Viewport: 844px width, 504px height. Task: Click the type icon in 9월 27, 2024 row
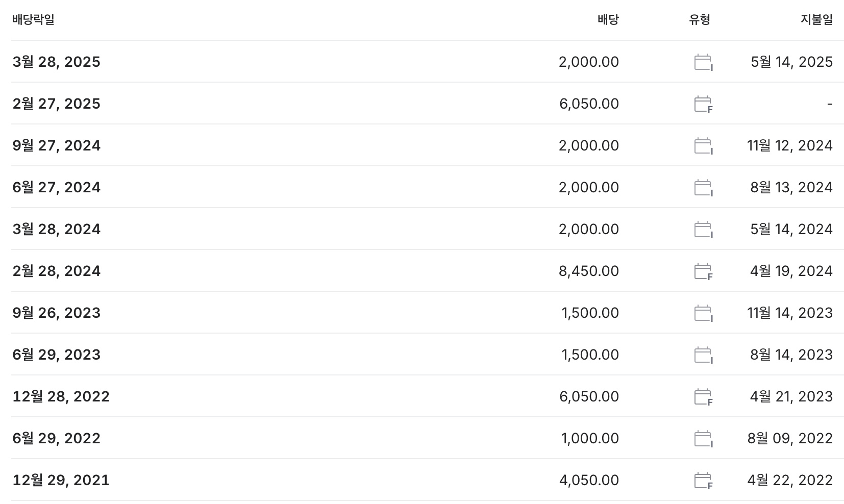tap(703, 146)
